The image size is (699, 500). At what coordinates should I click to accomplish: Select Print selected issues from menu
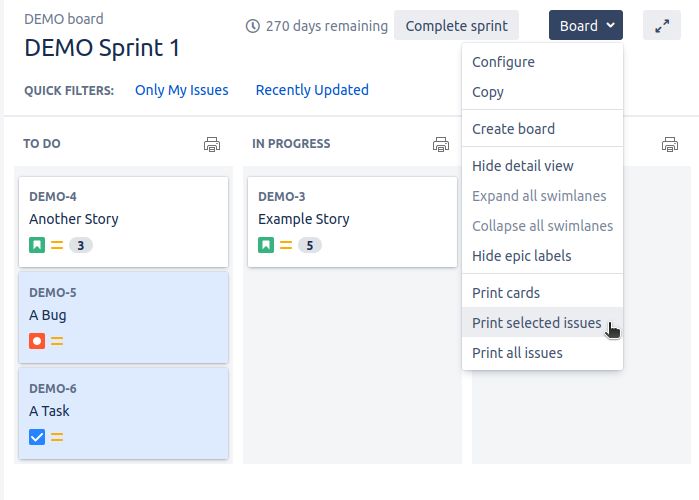536,323
